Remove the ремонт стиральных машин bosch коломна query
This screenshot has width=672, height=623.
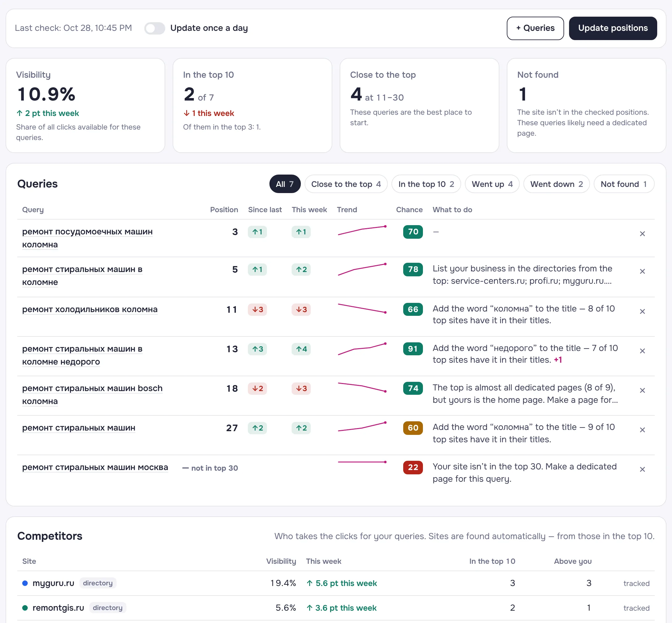coord(642,390)
